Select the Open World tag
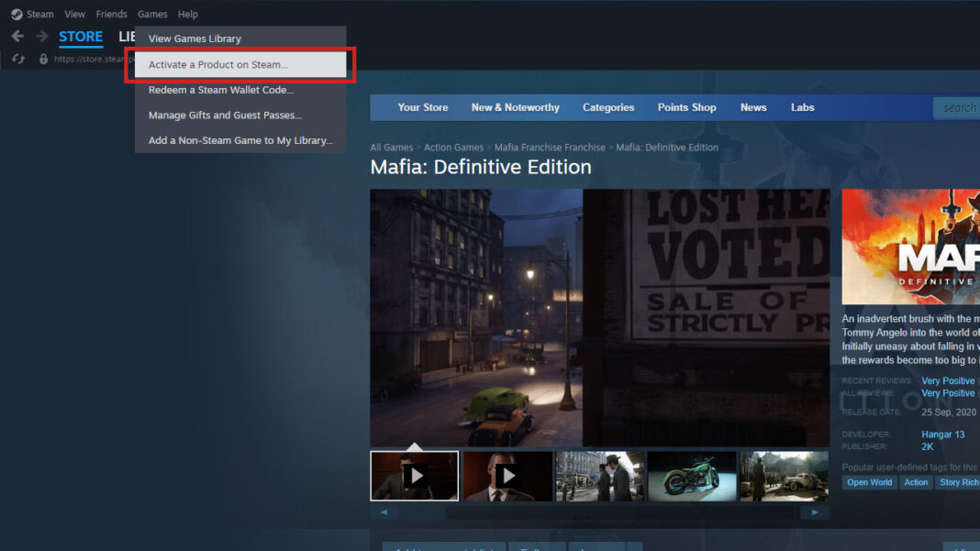 point(868,481)
